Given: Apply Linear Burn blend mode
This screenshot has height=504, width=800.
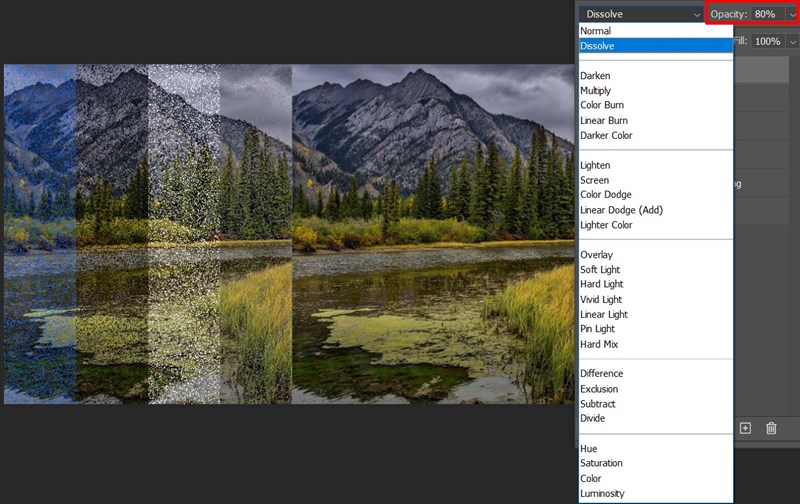Looking at the screenshot, I should (604, 121).
